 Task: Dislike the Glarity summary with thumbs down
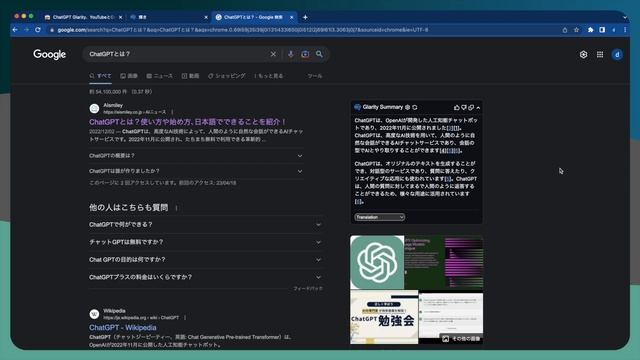tap(464, 107)
